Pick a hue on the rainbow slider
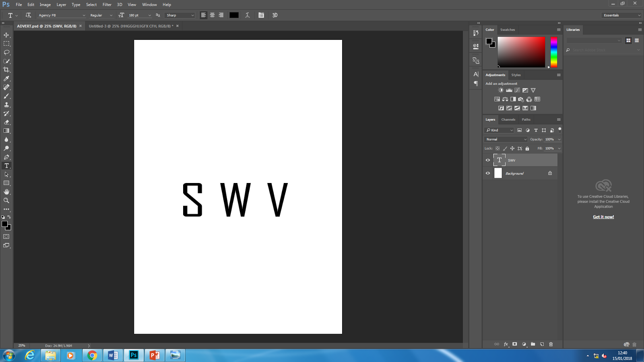This screenshot has width=644, height=362. coord(554,52)
